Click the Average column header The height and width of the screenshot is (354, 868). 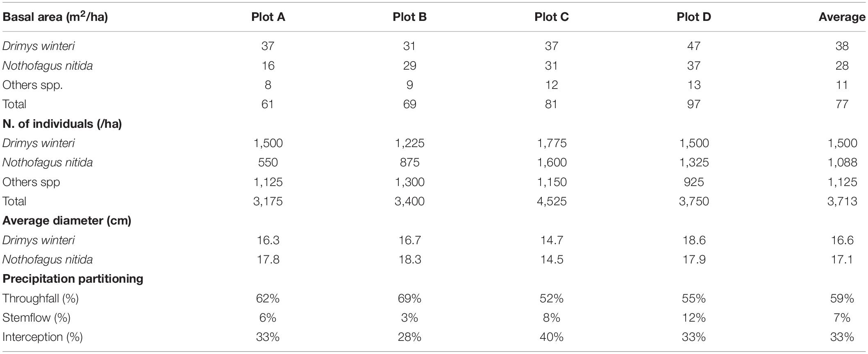pyautogui.click(x=842, y=17)
